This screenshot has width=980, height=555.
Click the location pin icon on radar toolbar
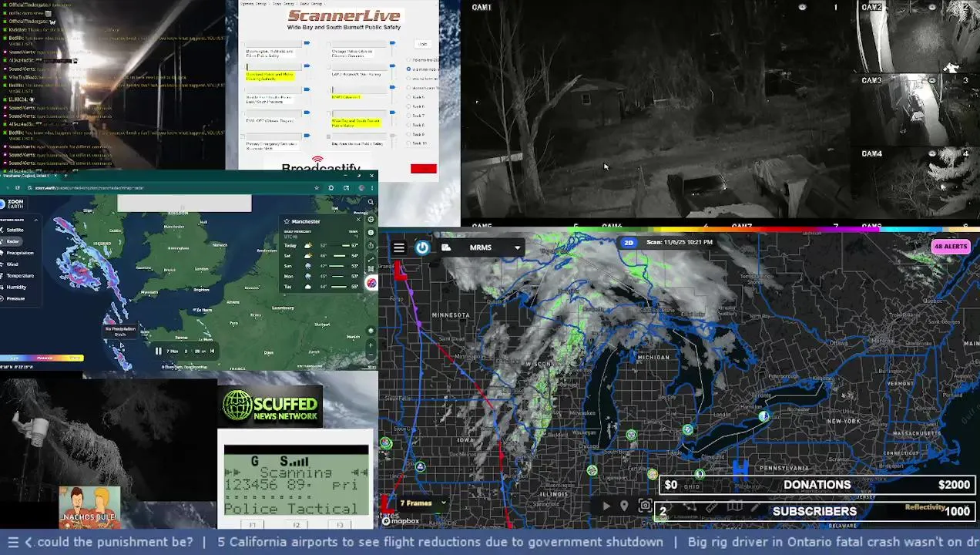[624, 506]
